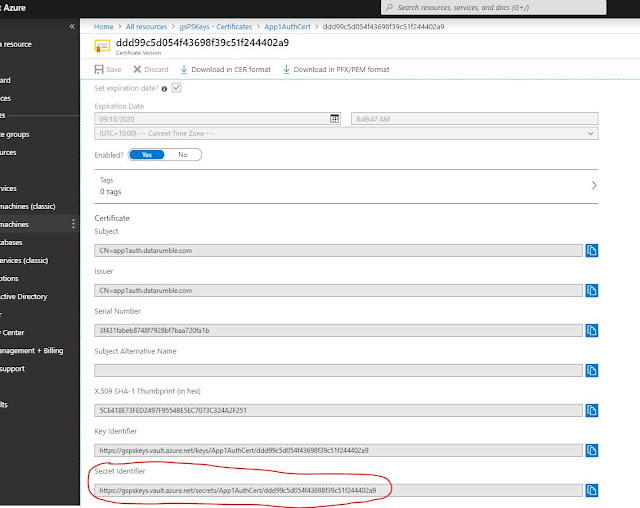Click the Subject Alternative Name field
The image size is (640, 508).
pyautogui.click(x=338, y=370)
